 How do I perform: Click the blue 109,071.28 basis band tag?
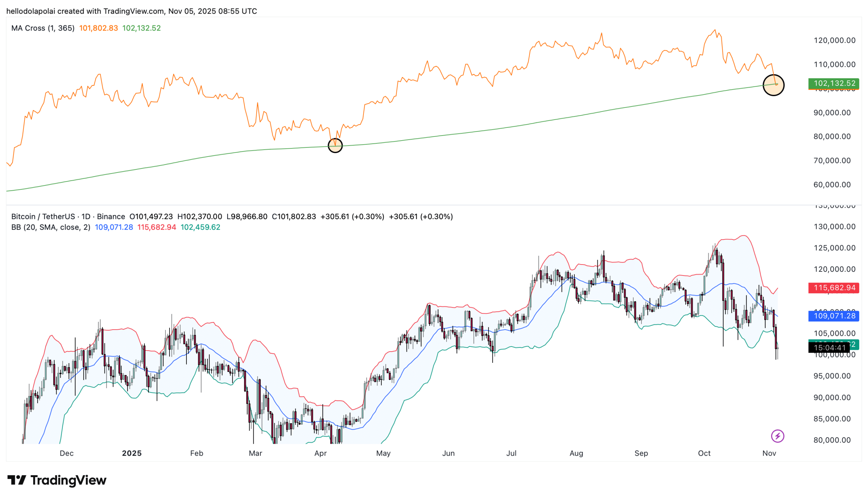(833, 316)
